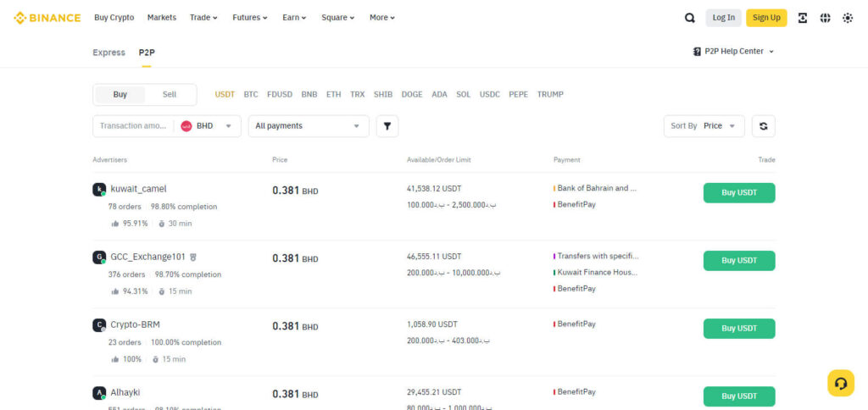This screenshot has width=868, height=410.
Task: Open Buy Crypto in the top navigation
Action: pyautogui.click(x=114, y=18)
